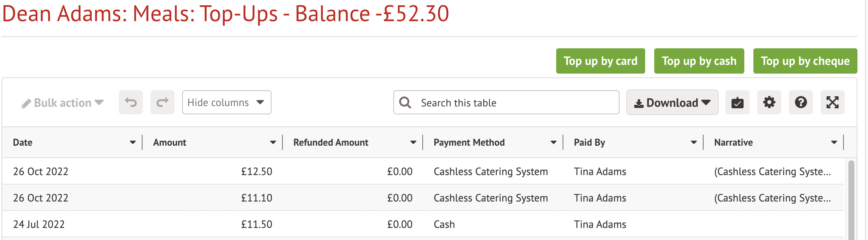Click the Top up by cheque button
868x240 pixels.
point(805,61)
